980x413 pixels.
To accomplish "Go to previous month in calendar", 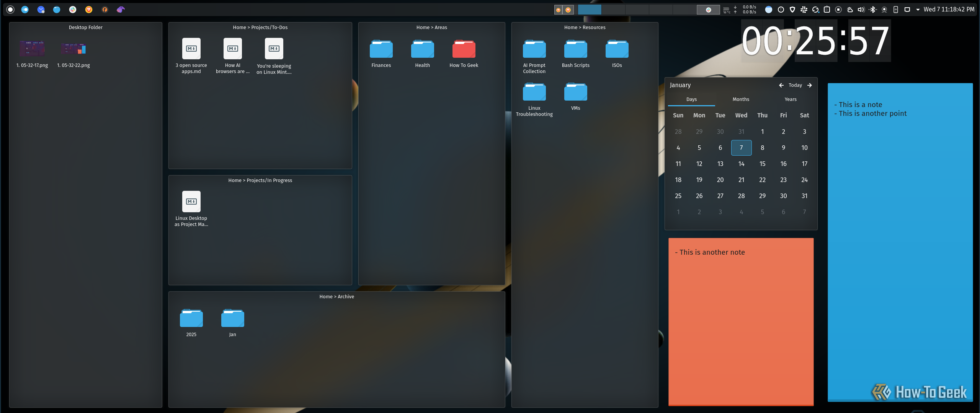I will coord(781,85).
